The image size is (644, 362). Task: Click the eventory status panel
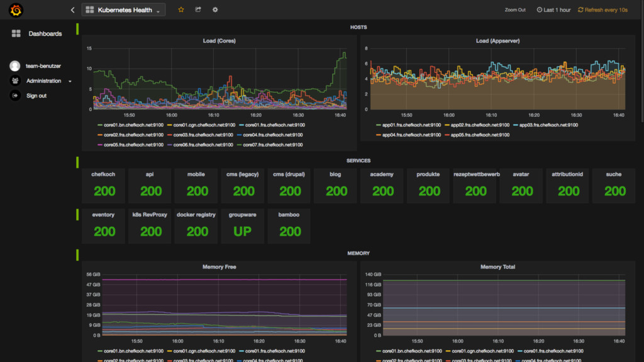pos(103,226)
